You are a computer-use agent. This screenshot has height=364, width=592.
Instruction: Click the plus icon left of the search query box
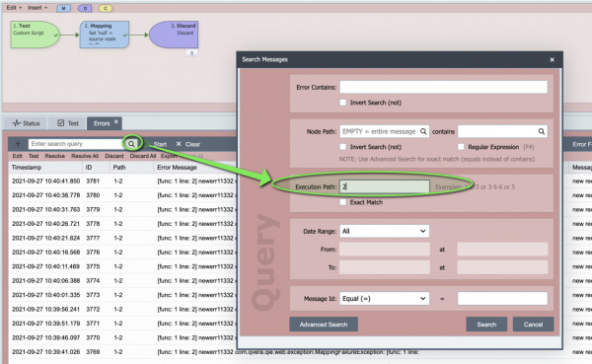[18, 144]
